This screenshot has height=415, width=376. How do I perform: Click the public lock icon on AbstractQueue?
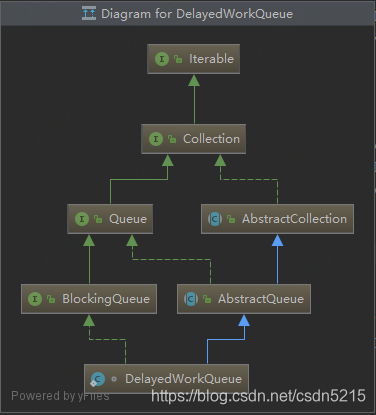207,299
